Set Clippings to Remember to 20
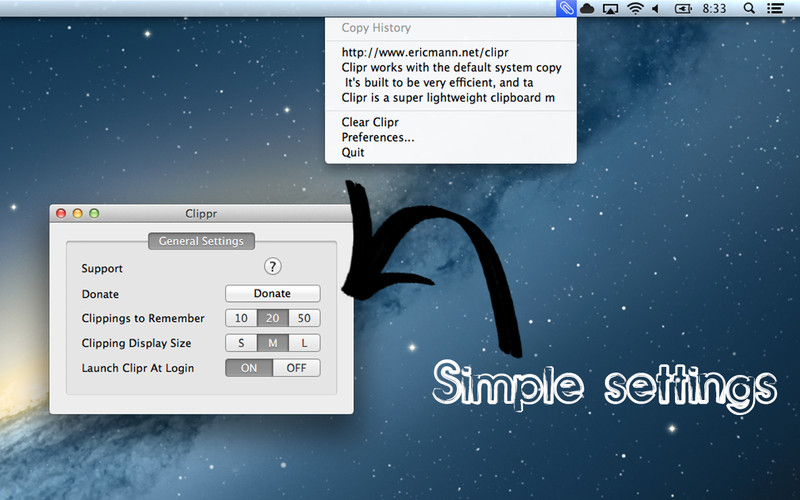The width and height of the screenshot is (800, 500). 272,318
